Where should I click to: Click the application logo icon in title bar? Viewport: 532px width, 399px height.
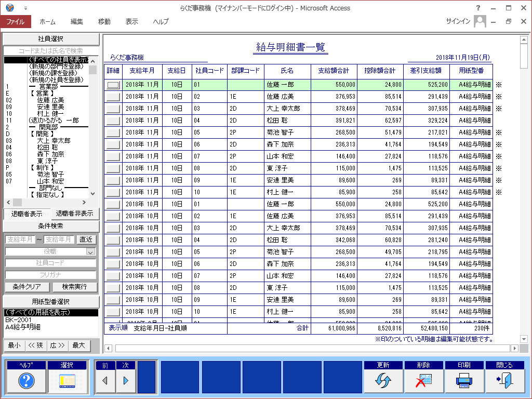[10, 8]
